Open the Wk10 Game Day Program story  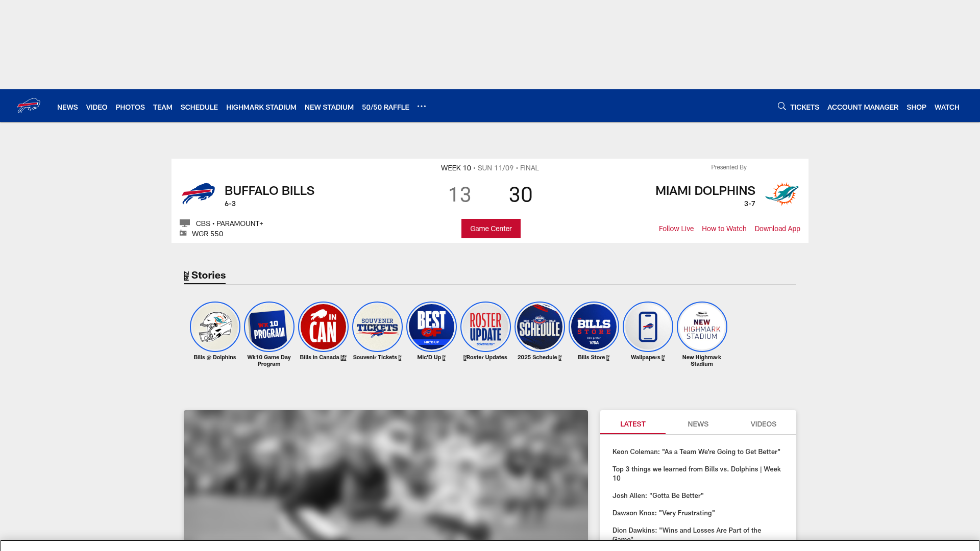point(269,327)
